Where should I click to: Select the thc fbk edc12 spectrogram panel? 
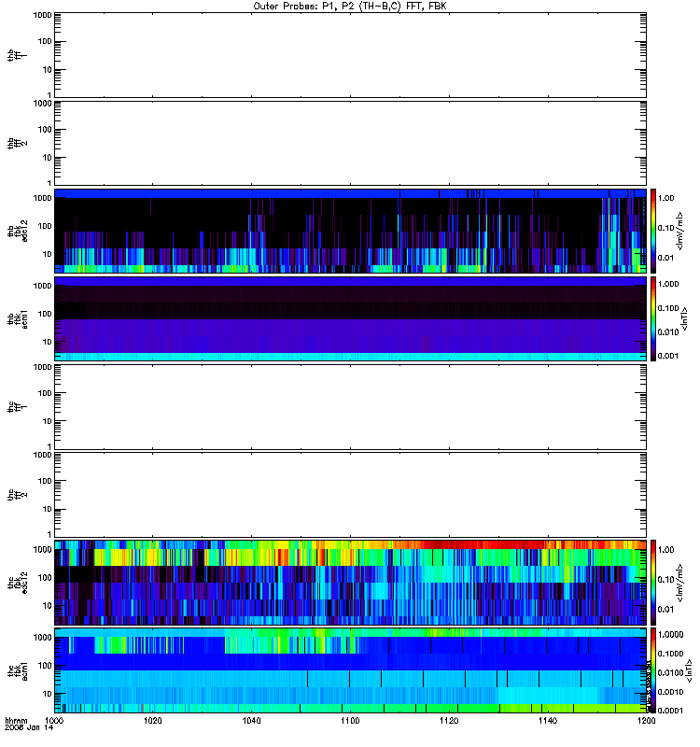pos(350,582)
